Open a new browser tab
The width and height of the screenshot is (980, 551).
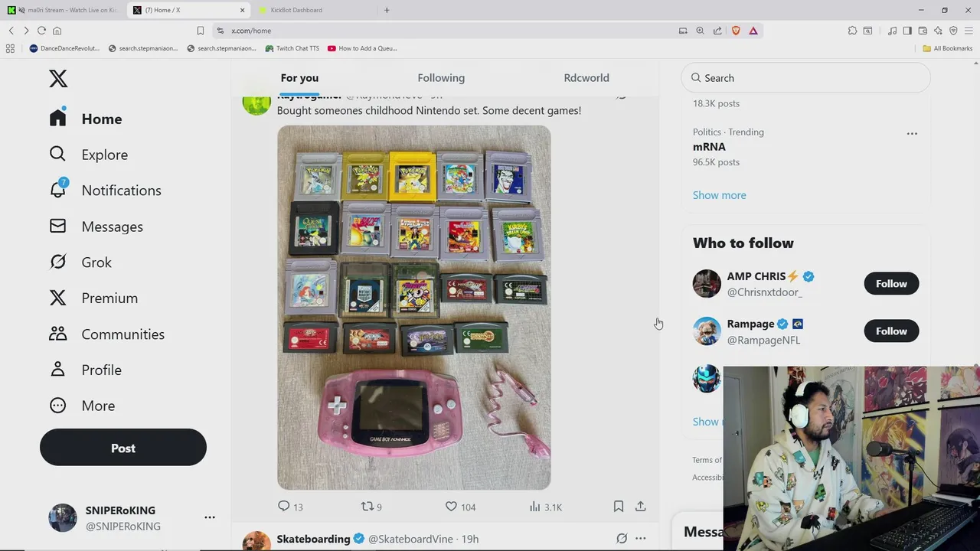pos(387,10)
